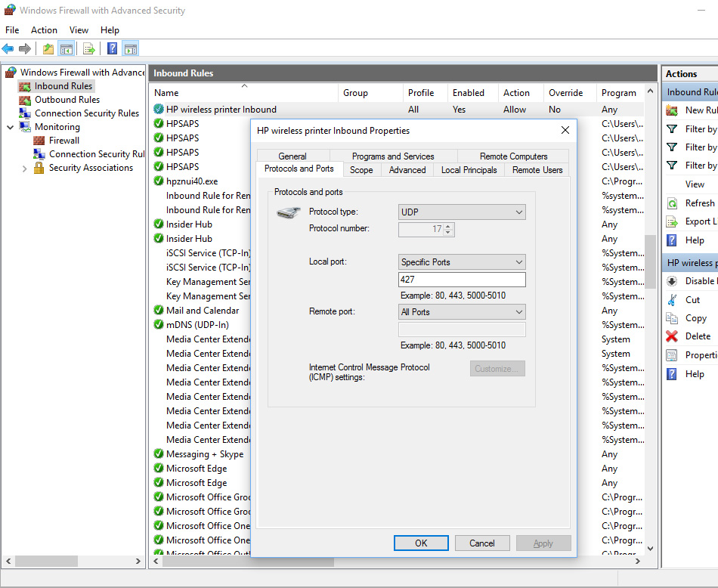Click the New Rule icon in Actions
The image size is (718, 588).
coord(672,110)
